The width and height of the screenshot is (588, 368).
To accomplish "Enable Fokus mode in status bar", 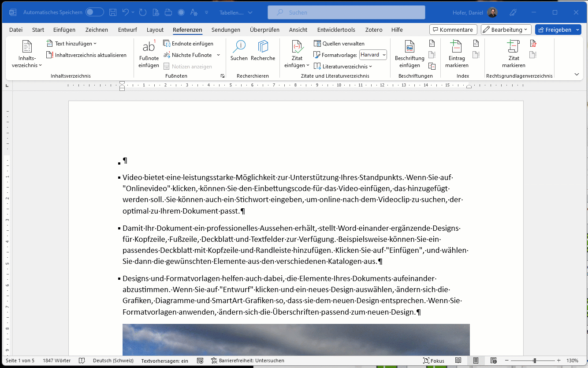I will (434, 360).
